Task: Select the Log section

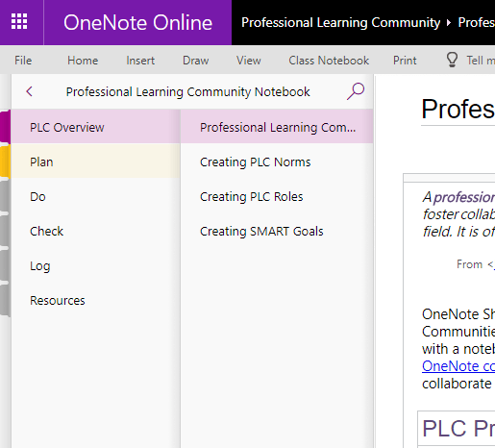Action: (95, 265)
